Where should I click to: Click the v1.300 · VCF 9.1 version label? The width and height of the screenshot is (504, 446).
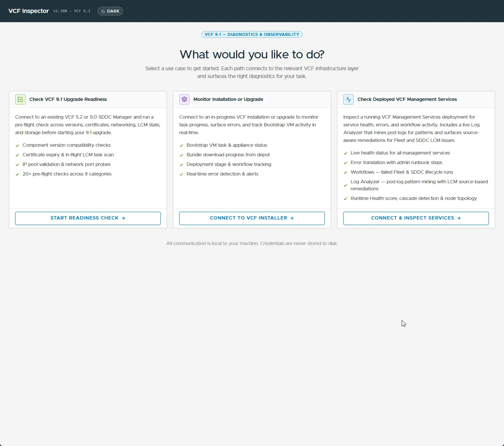(72, 11)
